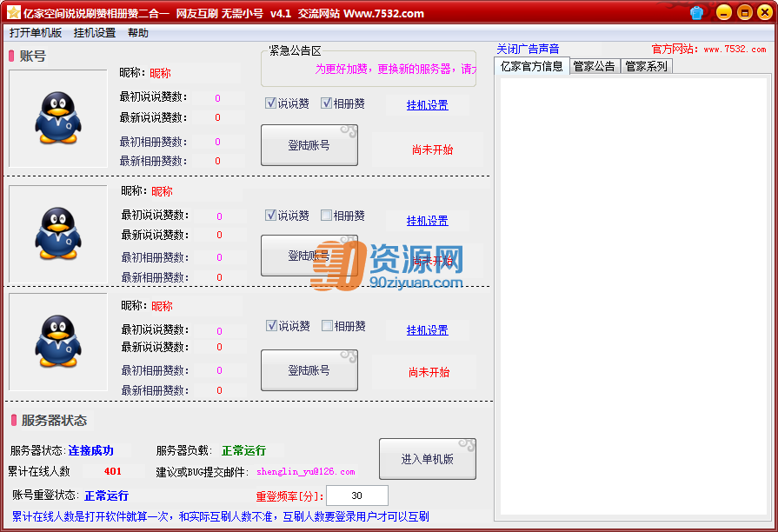This screenshot has width=778, height=532.
Task: Click first account's 最新相册赞数 value
Action: point(218,162)
